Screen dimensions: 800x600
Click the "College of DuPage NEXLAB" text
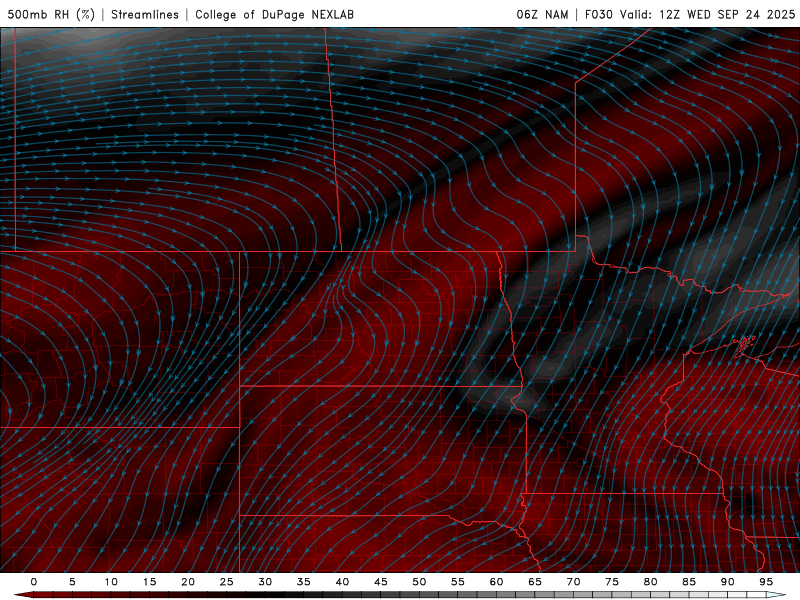tap(274, 14)
